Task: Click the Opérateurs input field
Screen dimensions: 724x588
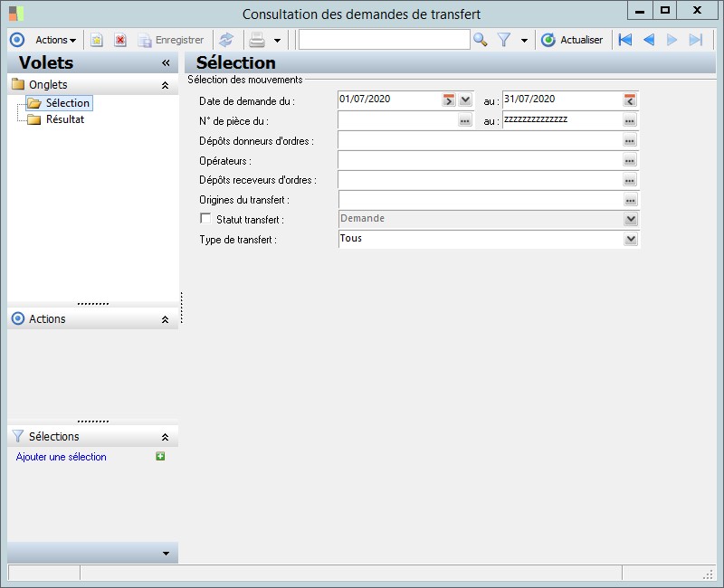Action: pos(479,159)
